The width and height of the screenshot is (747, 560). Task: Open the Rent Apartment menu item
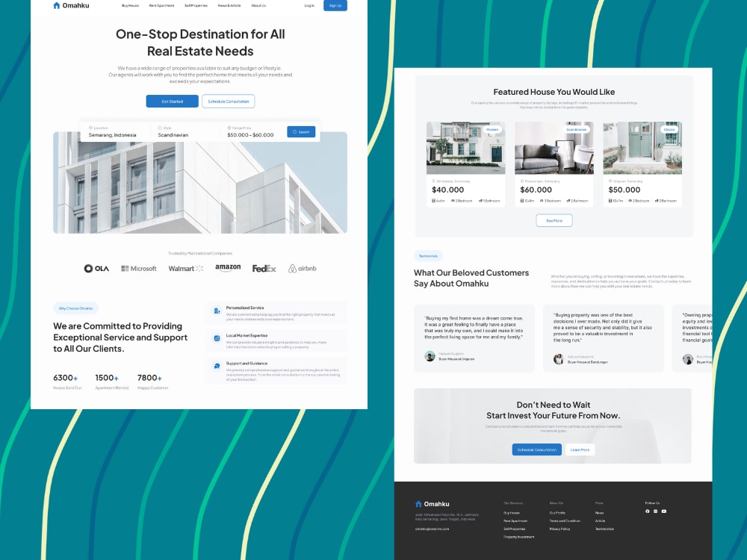point(161,6)
